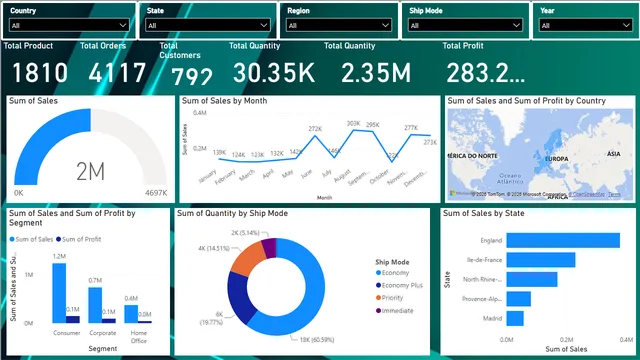Select the North Rhine state bar
This screenshot has width=640, height=360.
click(532, 280)
